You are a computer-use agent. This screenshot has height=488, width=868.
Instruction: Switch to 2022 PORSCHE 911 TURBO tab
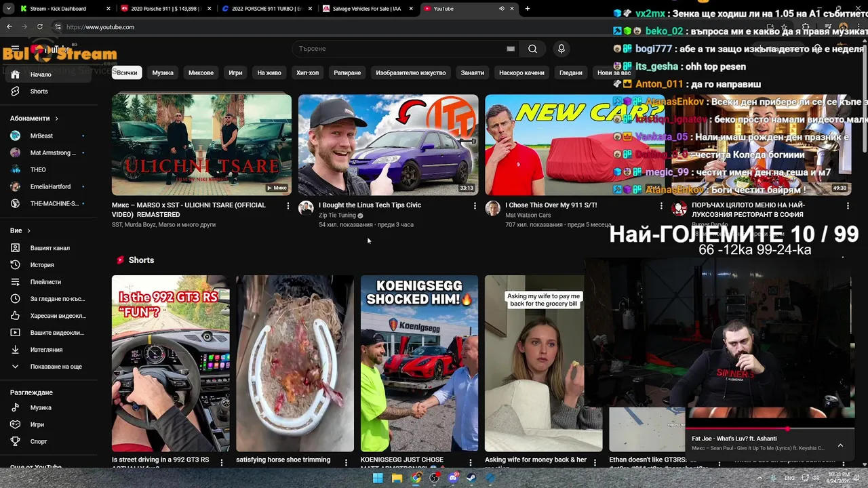coord(267,9)
